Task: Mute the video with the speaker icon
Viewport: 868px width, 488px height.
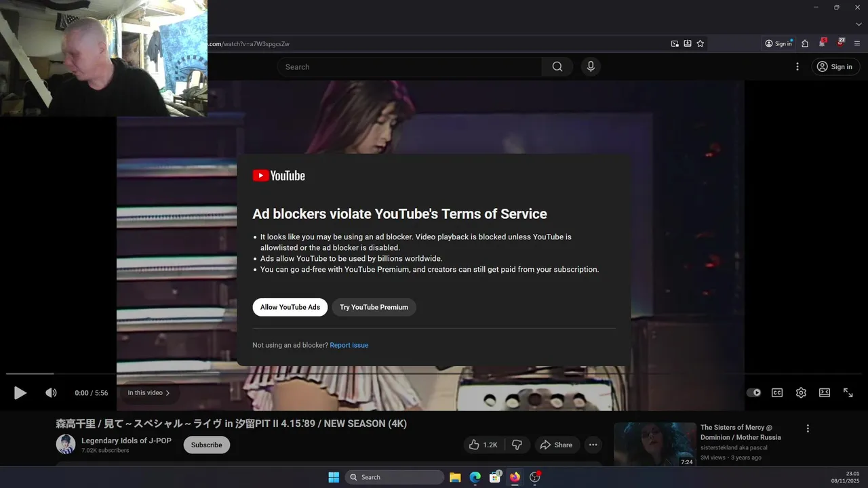Action: 51,392
